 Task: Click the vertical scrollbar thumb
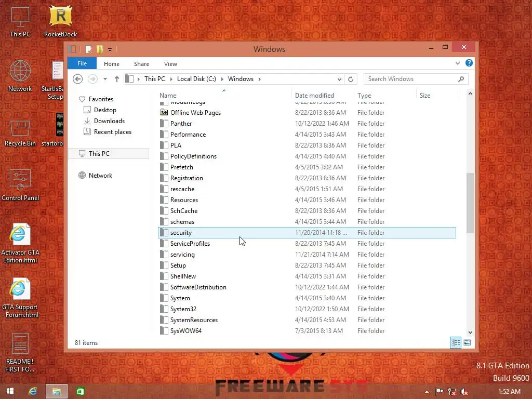click(470, 203)
